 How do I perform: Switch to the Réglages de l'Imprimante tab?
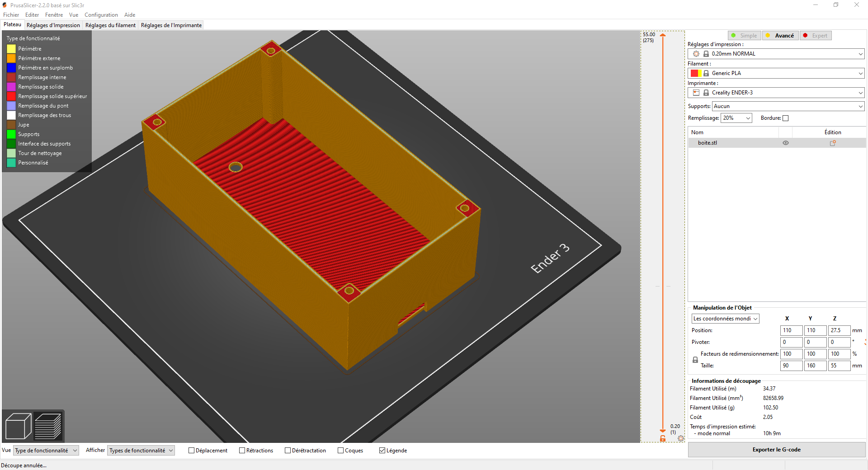point(171,25)
